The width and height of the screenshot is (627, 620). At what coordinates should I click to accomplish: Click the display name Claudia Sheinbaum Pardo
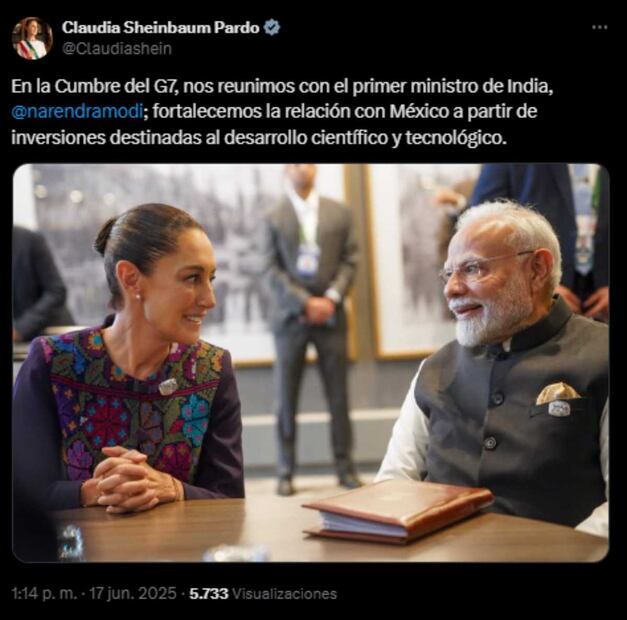click(161, 28)
